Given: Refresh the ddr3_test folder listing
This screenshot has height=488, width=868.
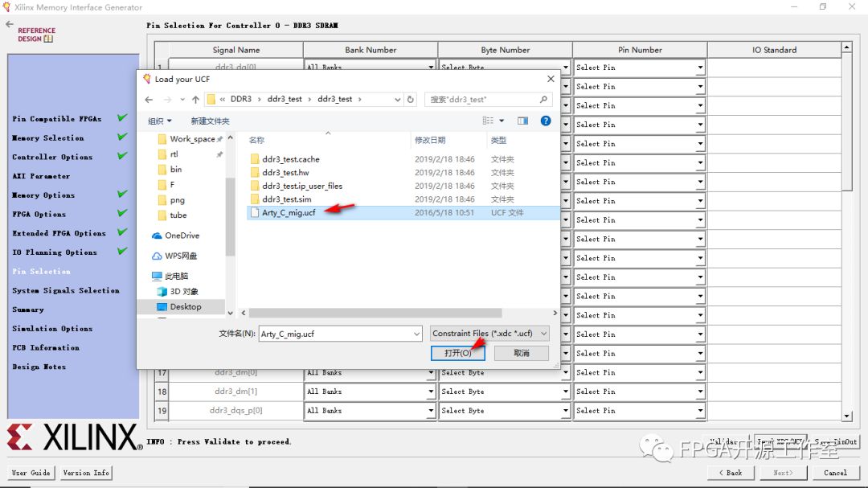Looking at the screenshot, I should click(x=411, y=100).
